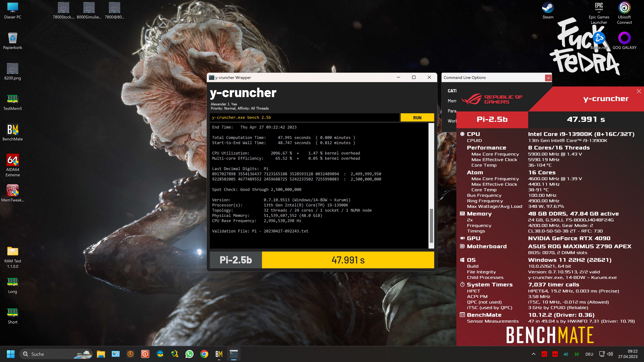Click the 47.991 s yellow result bar
The image size is (644, 362).
point(348,260)
